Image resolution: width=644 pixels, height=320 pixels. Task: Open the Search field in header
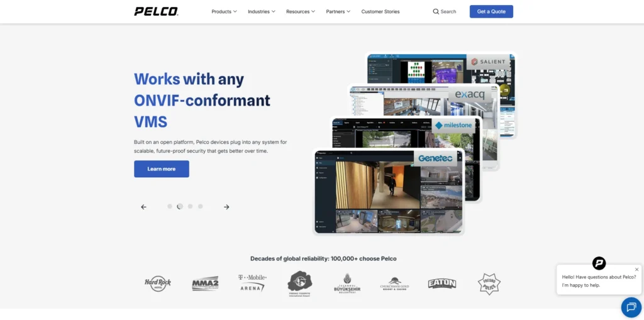[445, 11]
